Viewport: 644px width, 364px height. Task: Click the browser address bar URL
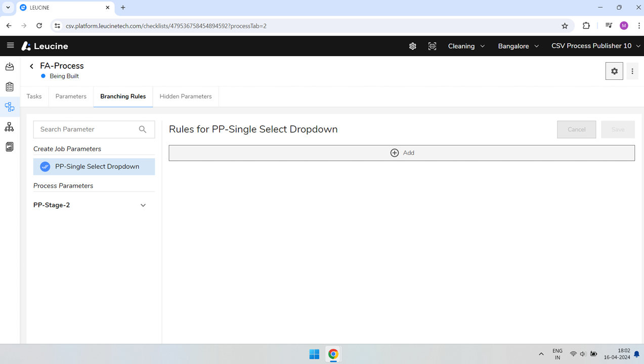click(166, 26)
